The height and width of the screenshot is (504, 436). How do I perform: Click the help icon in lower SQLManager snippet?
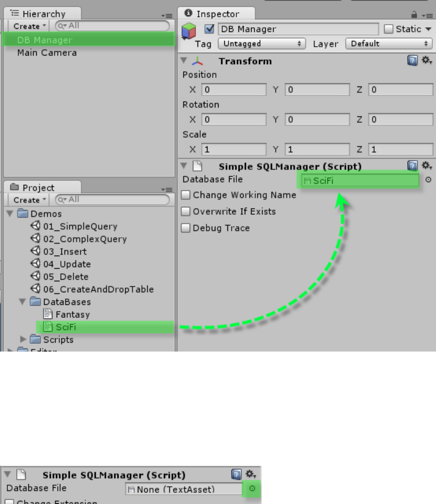tap(236, 474)
